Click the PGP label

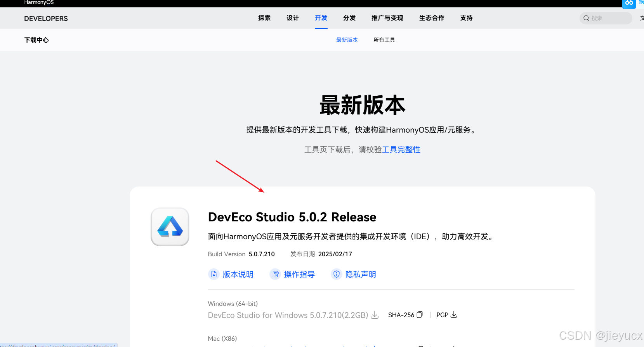tap(442, 315)
